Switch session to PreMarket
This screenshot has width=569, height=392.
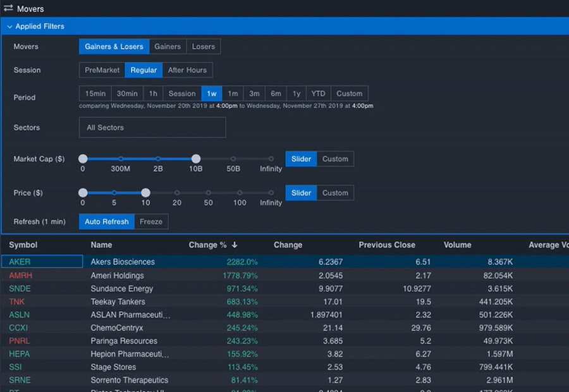click(102, 70)
